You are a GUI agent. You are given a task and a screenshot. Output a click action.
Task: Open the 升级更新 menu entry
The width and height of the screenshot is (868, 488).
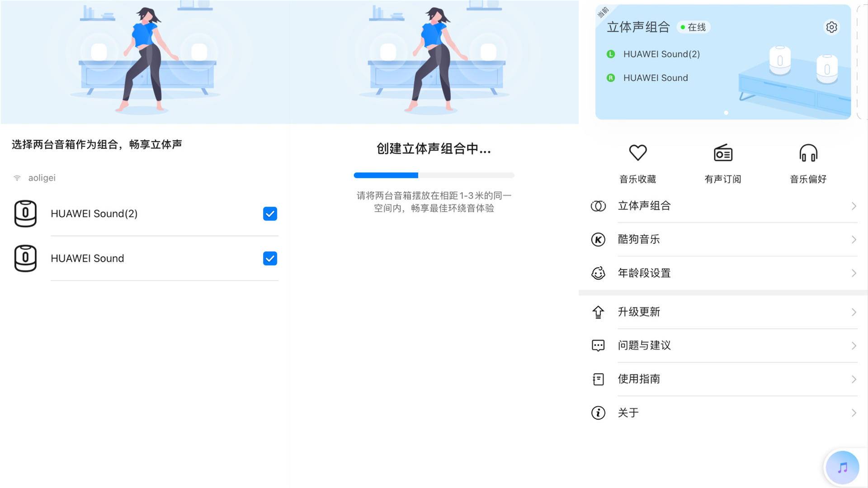pyautogui.click(x=723, y=312)
